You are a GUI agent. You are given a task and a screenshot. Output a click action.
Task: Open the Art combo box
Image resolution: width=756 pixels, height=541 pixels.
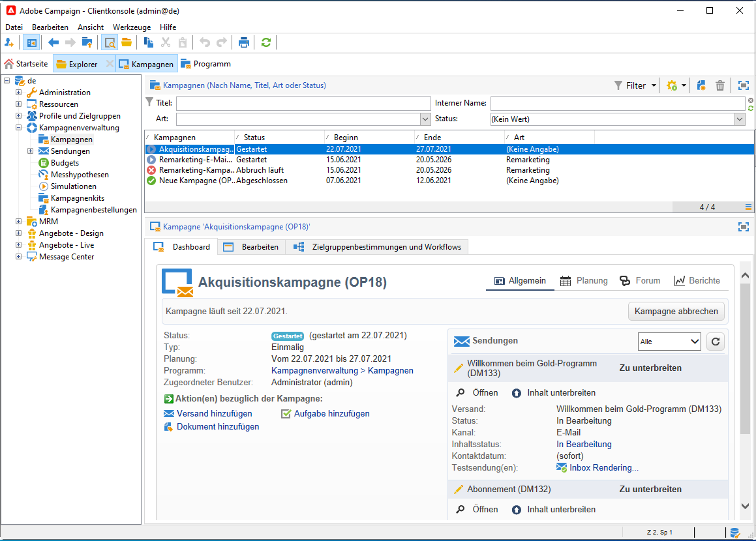coord(425,119)
